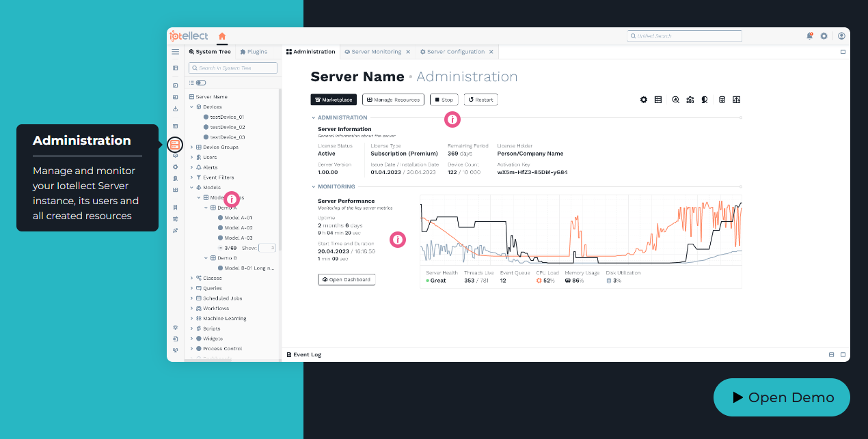The width and height of the screenshot is (868, 439).
Task: Select testDevice_03 in the tree
Action: pos(228,137)
